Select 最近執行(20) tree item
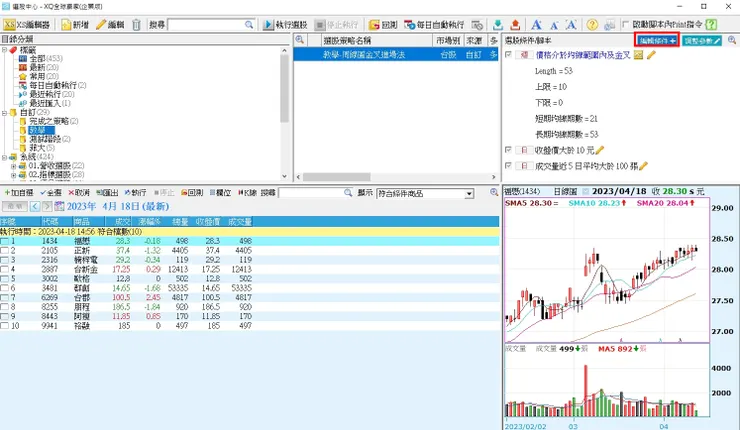 (x=51, y=94)
